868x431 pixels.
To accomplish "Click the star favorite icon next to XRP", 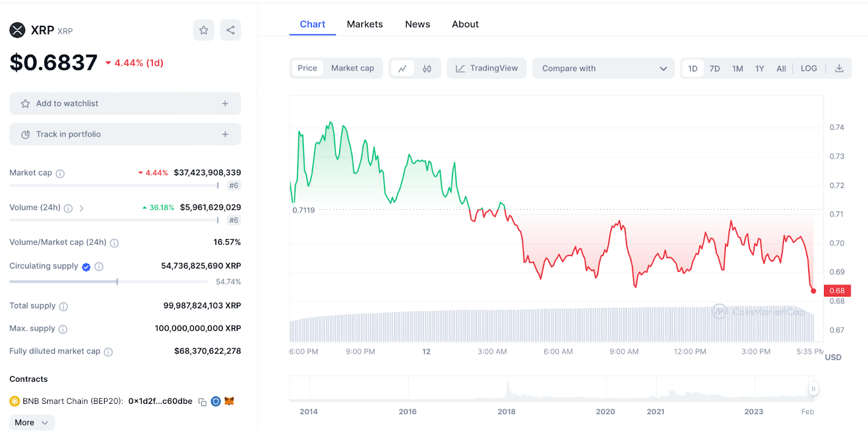I will pos(203,30).
